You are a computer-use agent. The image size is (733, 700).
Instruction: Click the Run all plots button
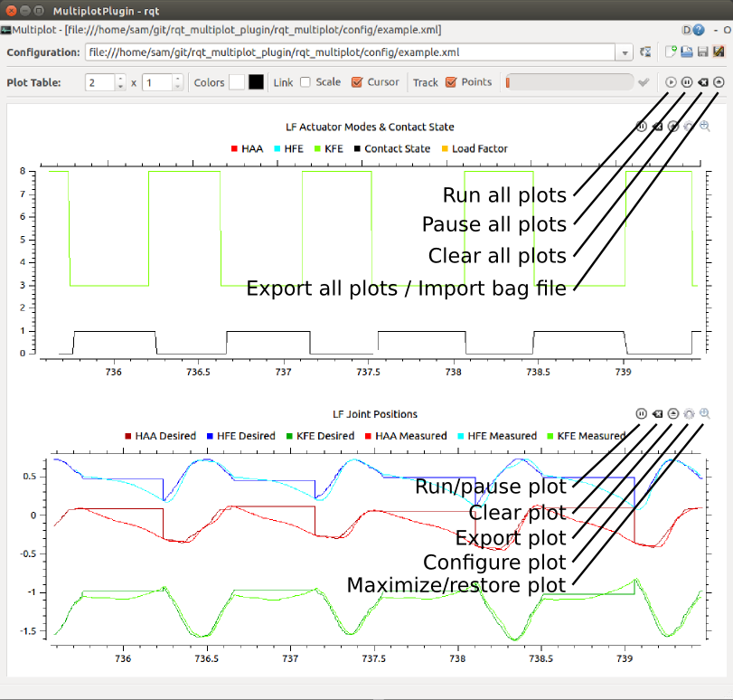pos(671,82)
